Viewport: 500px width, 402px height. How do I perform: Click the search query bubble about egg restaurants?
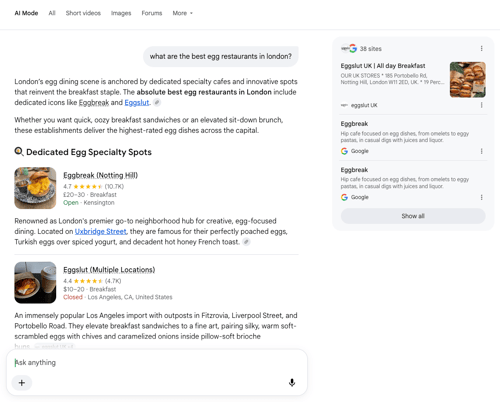[x=221, y=56]
